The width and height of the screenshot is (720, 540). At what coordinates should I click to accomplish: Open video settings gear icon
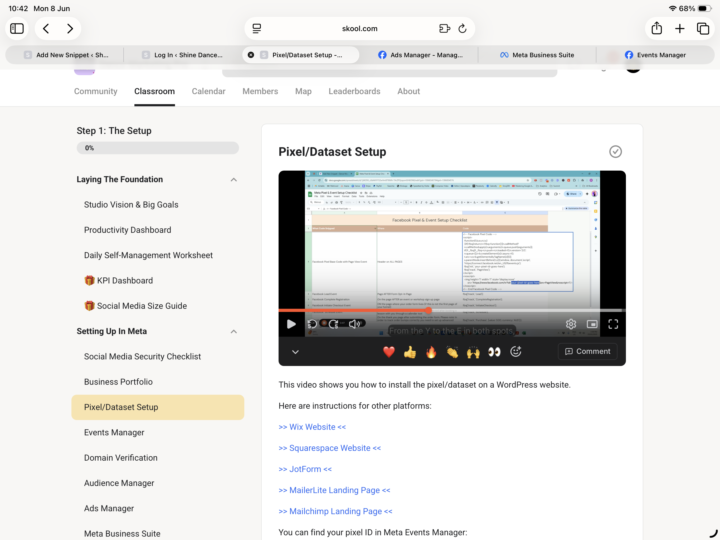tap(571, 324)
